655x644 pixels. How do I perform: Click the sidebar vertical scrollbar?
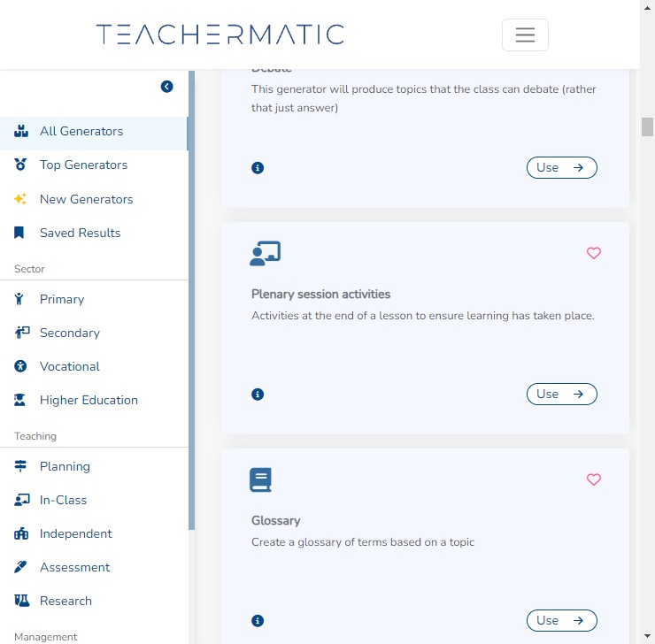click(191, 300)
